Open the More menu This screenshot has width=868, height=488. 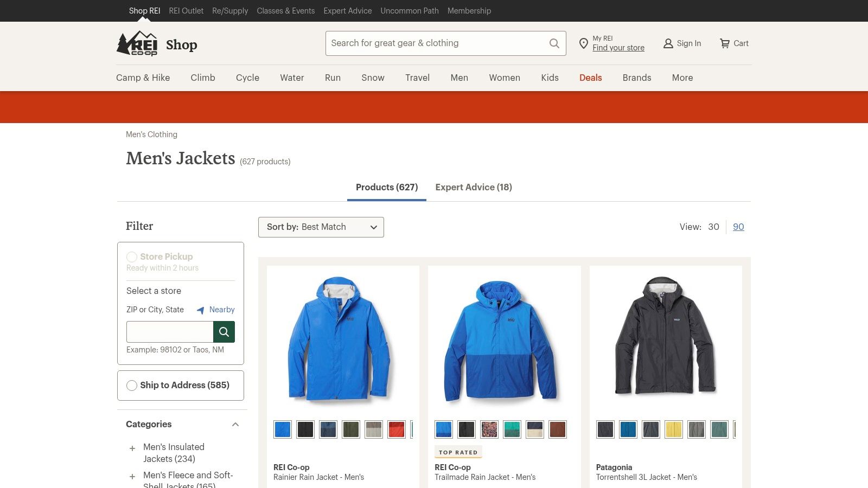point(682,78)
